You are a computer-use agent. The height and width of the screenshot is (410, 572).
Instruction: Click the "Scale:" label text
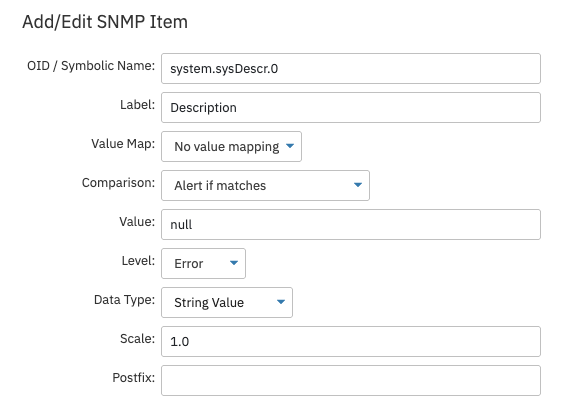[138, 339]
